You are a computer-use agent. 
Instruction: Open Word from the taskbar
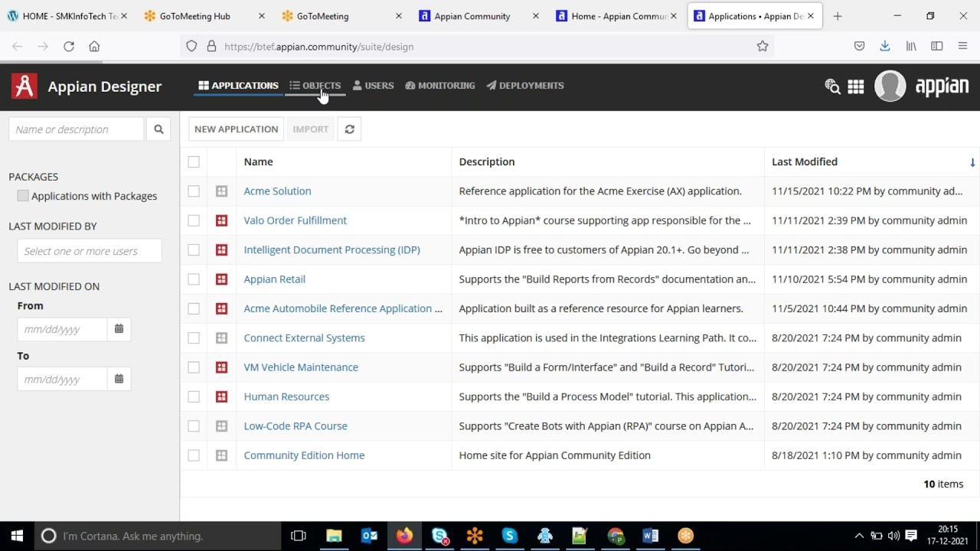pyautogui.click(x=651, y=536)
